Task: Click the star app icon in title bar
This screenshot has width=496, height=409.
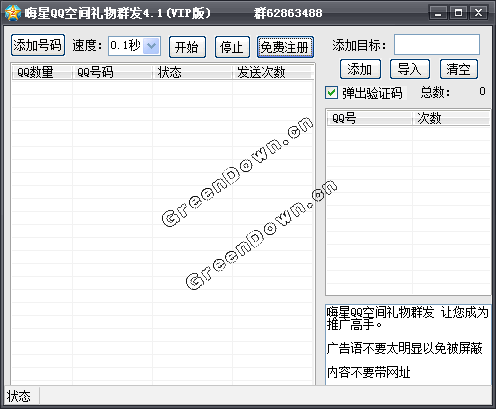Action: tap(13, 13)
